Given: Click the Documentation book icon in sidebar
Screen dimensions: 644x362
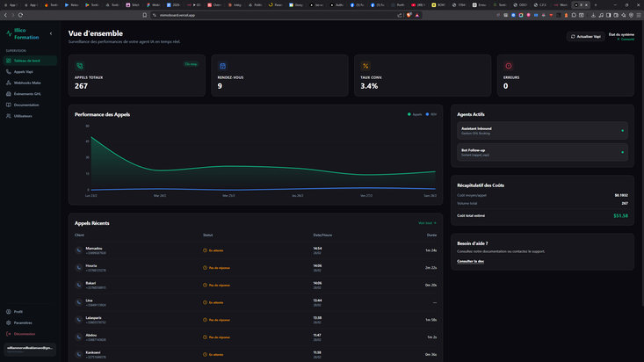Looking at the screenshot, I should [10, 105].
